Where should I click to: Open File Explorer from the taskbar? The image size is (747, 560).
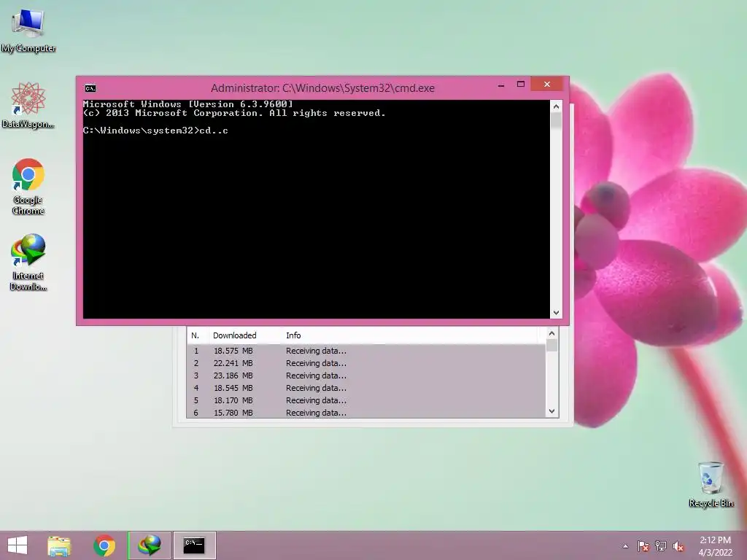(x=59, y=545)
